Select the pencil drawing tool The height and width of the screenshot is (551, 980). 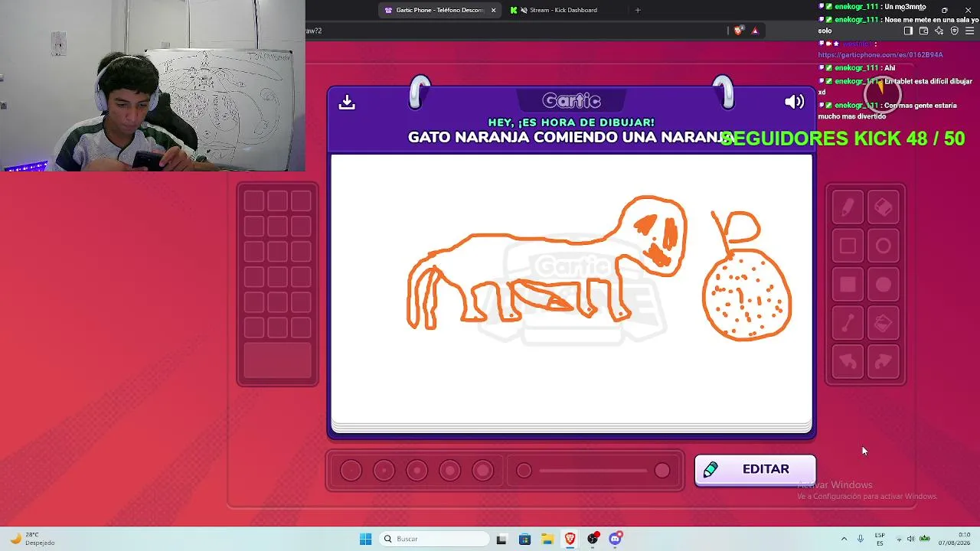coord(848,207)
